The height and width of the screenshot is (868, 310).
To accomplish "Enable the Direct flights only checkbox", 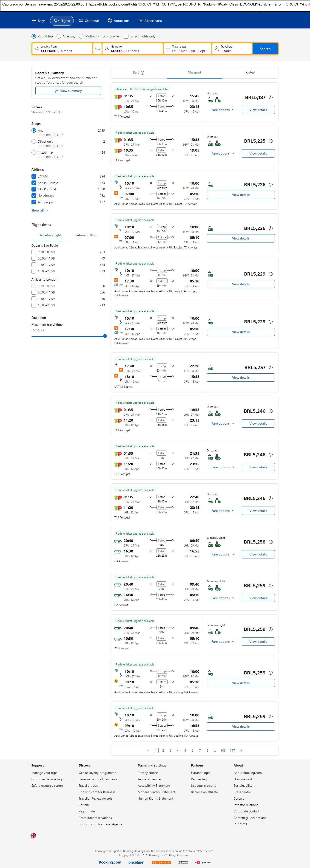I will [x=126, y=36].
